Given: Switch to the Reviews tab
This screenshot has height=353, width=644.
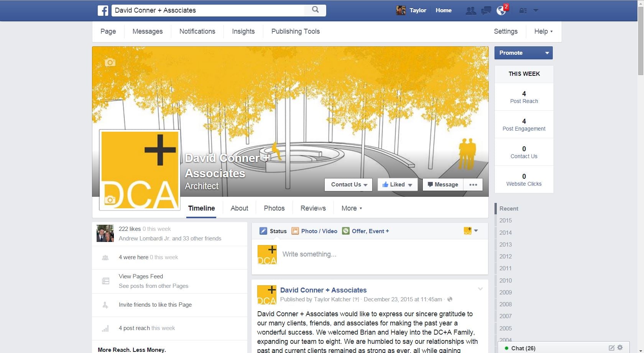Looking at the screenshot, I should pos(313,208).
